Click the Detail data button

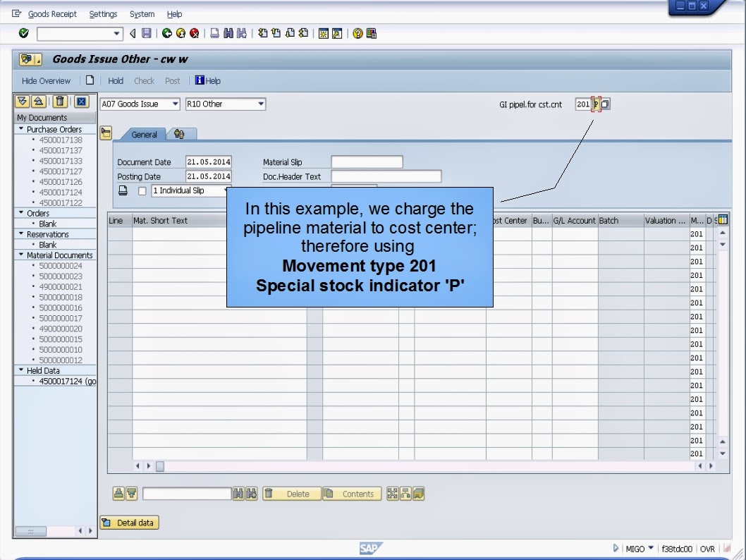pos(130,523)
